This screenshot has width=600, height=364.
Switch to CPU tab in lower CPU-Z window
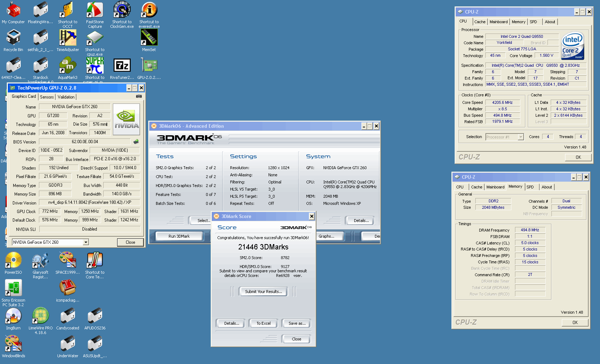[460, 187]
